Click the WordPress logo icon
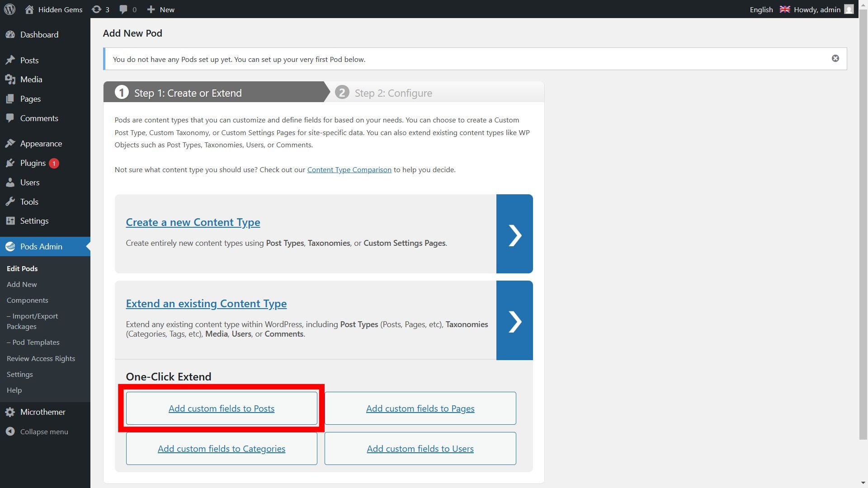 click(x=10, y=9)
